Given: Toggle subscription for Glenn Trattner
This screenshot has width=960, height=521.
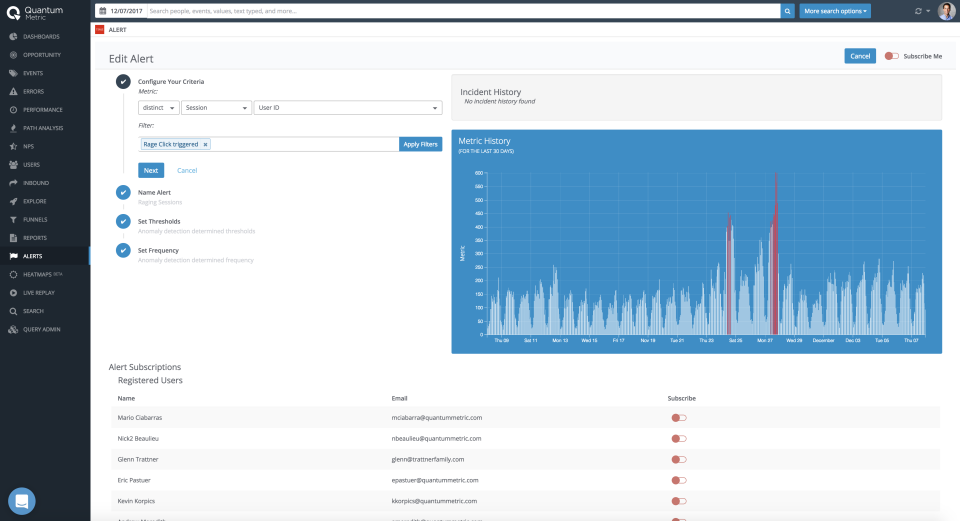Looking at the screenshot, I should click(678, 460).
